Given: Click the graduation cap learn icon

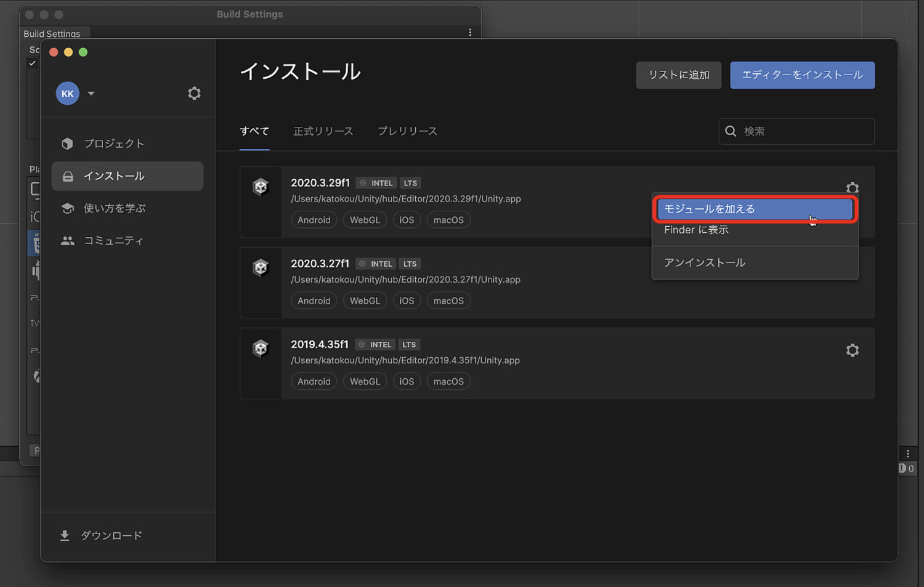Looking at the screenshot, I should (x=68, y=208).
